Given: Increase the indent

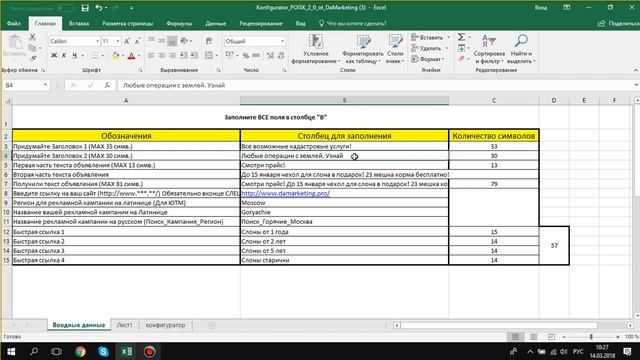Looking at the screenshot, I should (x=194, y=56).
